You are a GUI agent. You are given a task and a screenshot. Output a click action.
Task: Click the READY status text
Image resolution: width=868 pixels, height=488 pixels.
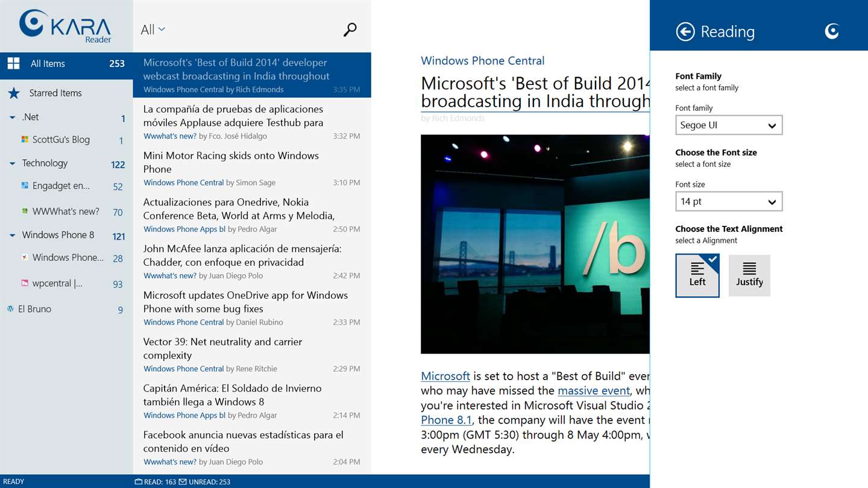tap(14, 481)
